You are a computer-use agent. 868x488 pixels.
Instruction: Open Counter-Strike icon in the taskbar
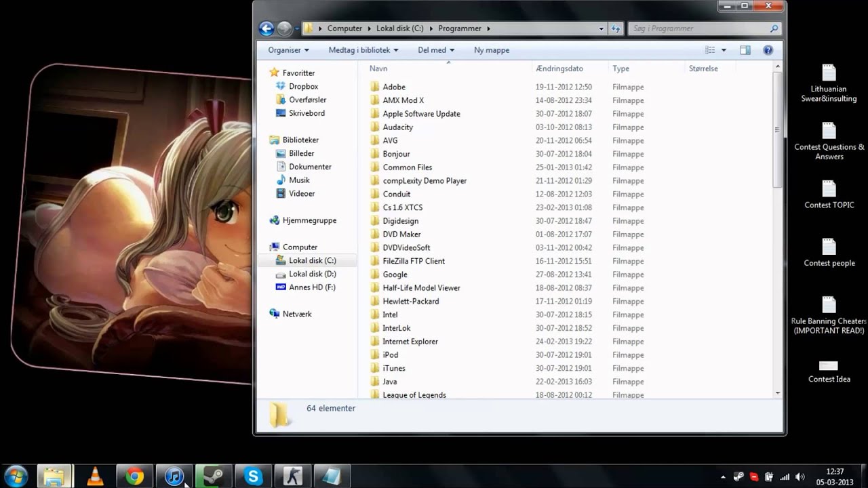click(293, 476)
